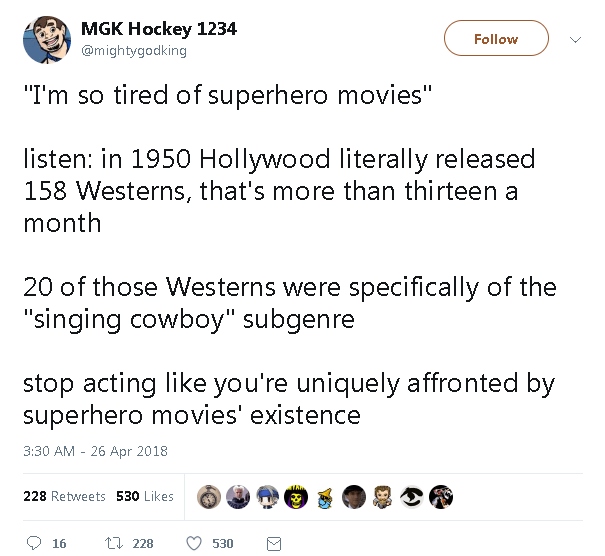Select the black mage wizard-hat avatar
The width and height of the screenshot is (605, 556).
(x=325, y=497)
